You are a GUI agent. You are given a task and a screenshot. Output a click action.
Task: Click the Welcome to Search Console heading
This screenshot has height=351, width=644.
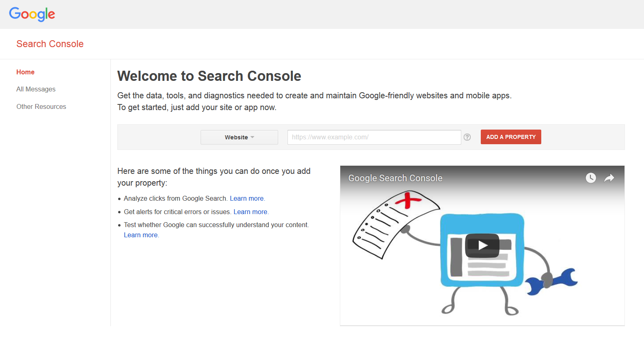(209, 76)
